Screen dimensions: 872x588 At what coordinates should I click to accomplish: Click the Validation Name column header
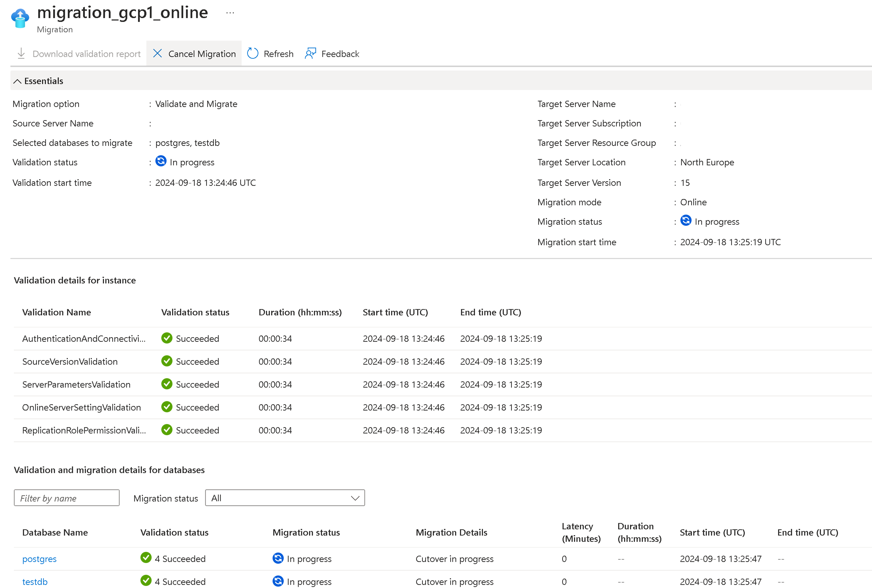pyautogui.click(x=57, y=312)
